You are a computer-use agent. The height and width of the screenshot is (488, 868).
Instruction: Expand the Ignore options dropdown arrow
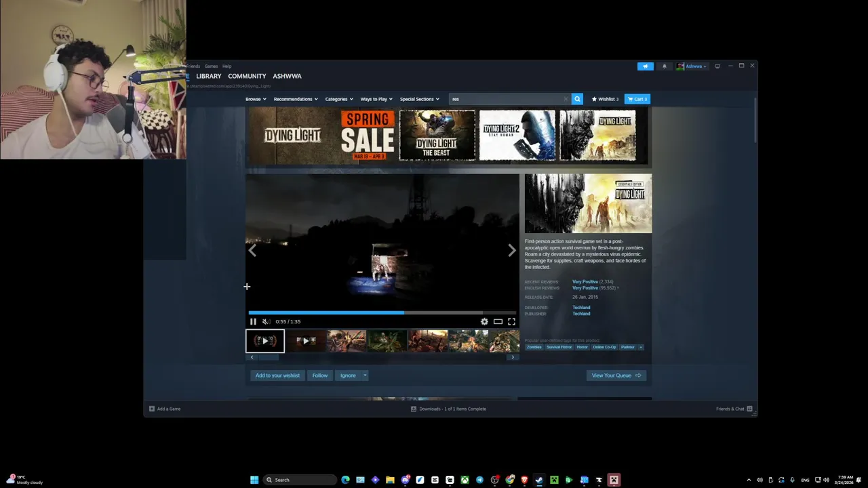[x=365, y=375]
